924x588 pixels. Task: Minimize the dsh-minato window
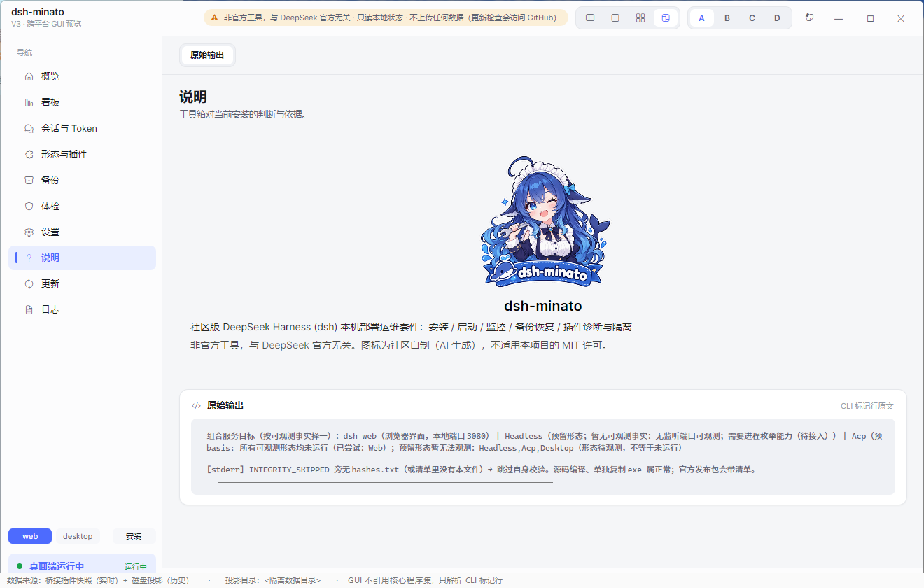click(839, 18)
